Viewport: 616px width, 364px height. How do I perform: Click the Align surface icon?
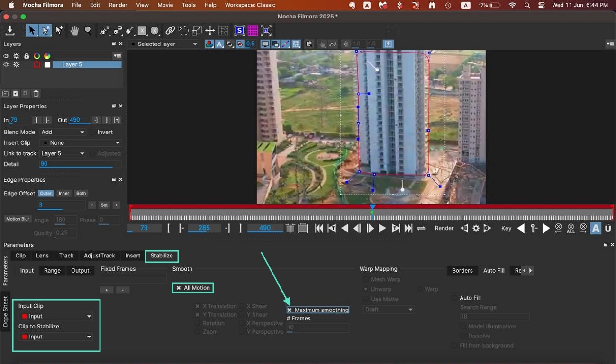point(266,31)
